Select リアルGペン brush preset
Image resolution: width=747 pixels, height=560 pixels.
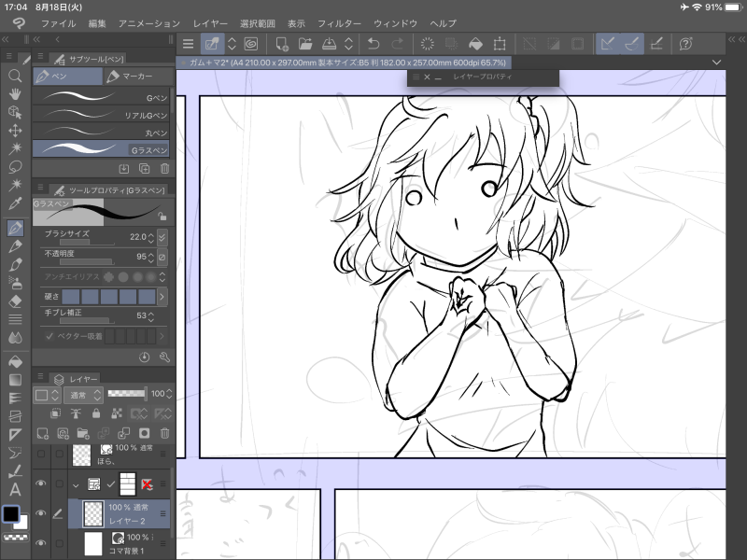click(101, 114)
